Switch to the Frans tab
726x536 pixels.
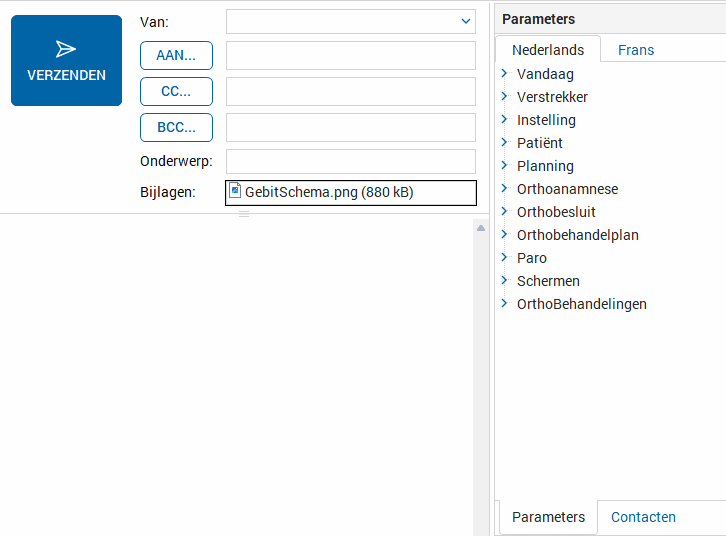[x=636, y=50]
